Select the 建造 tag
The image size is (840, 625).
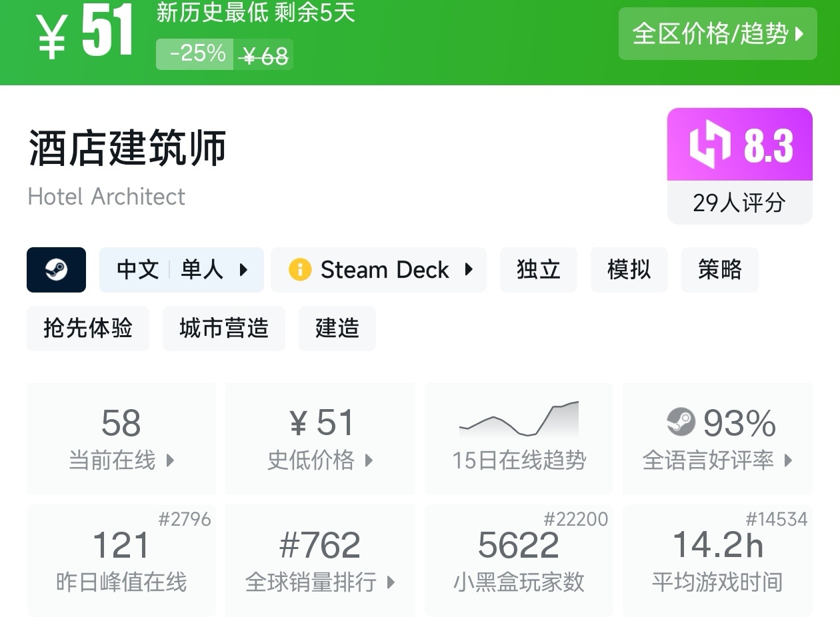337,328
